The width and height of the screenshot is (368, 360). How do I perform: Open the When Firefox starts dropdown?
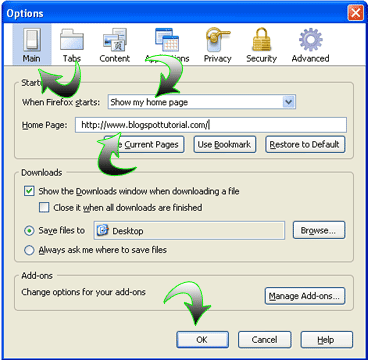click(x=202, y=102)
